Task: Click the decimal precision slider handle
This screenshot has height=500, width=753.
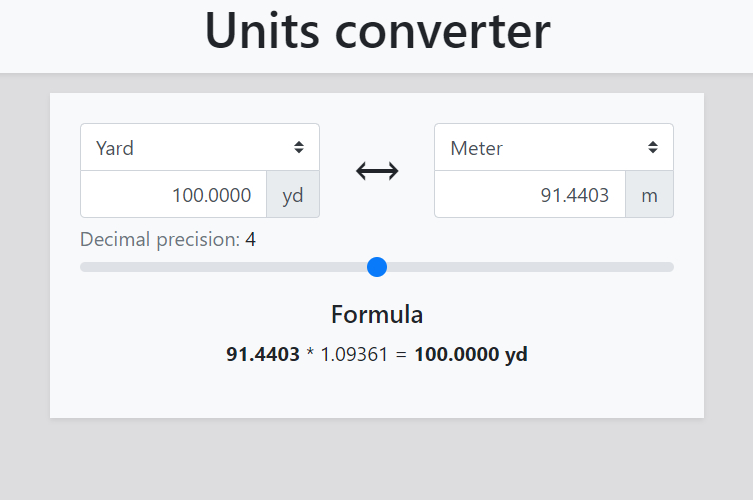Action: click(377, 267)
